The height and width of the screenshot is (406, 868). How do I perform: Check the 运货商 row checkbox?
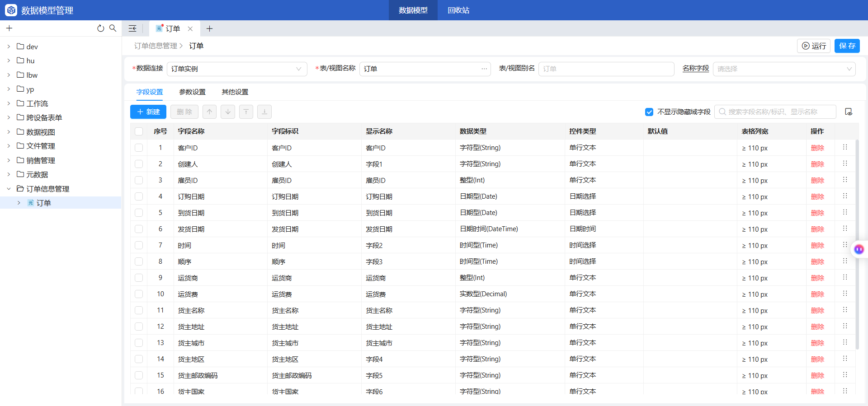139,278
